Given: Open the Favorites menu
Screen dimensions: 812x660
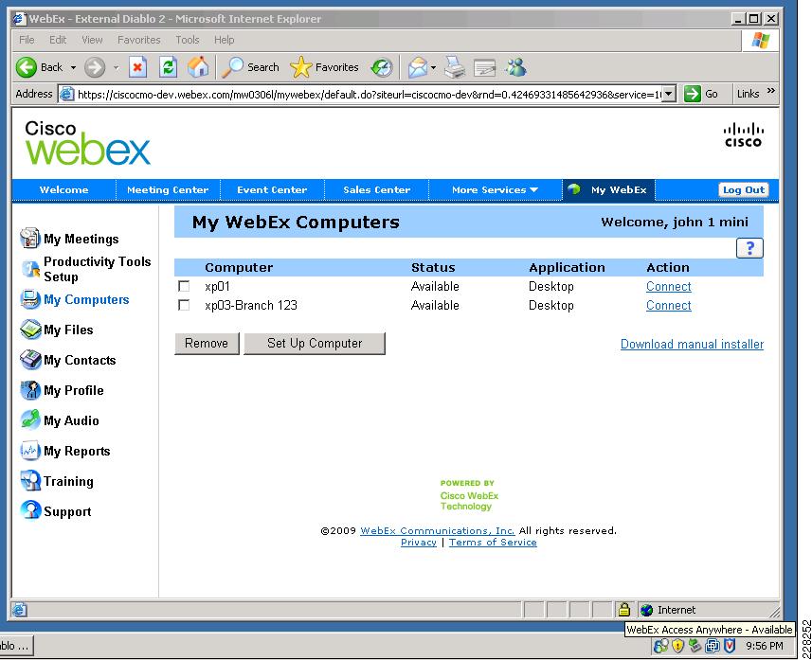Looking at the screenshot, I should 138,40.
